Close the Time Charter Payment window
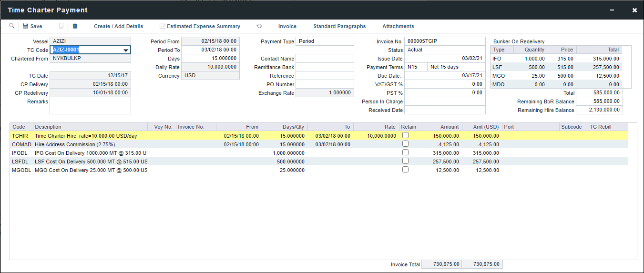The height and width of the screenshot is (273, 644). tap(634, 10)
